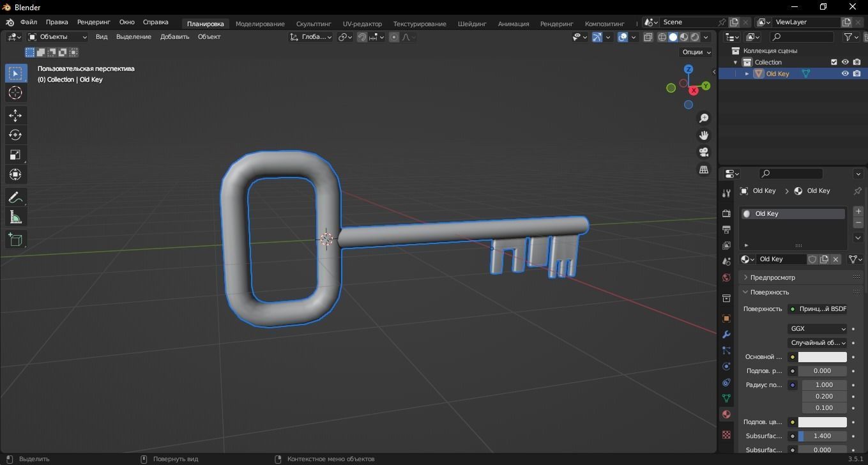Open the Object properties tab
Screen dimensions: 868x465
[x=726, y=319]
